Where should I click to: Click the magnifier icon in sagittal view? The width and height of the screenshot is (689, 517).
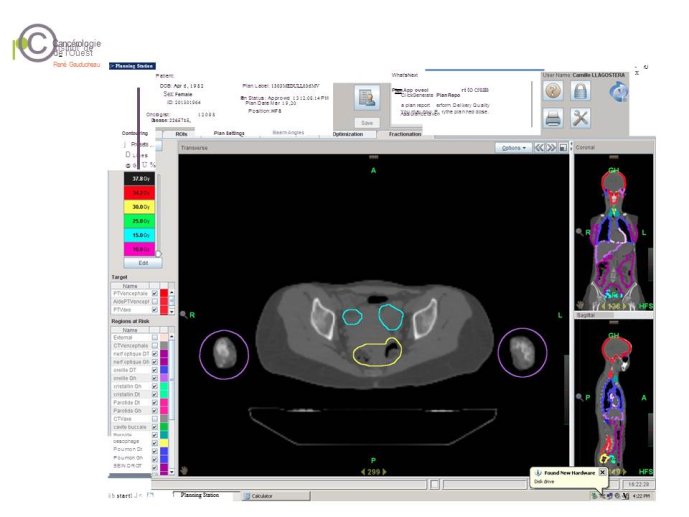(580, 397)
